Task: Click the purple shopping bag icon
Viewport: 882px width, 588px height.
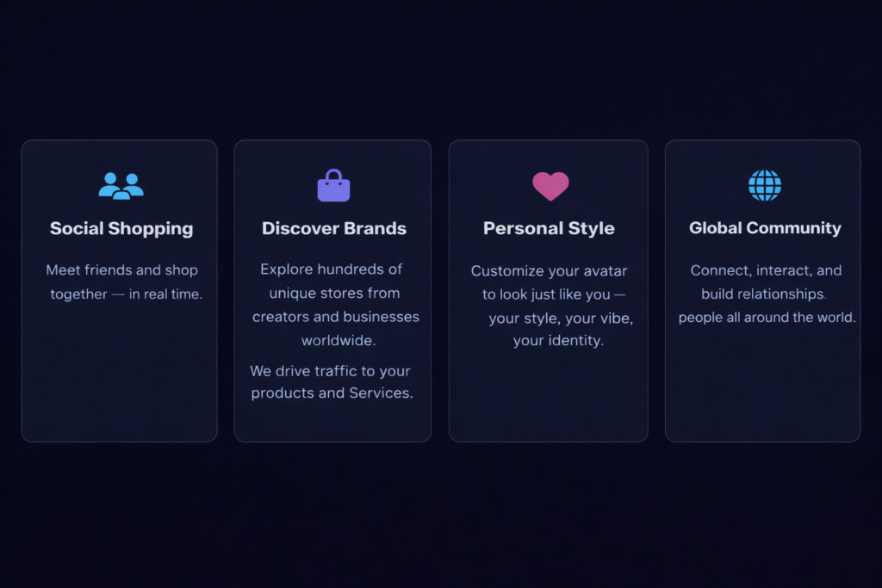Action: coord(333,186)
